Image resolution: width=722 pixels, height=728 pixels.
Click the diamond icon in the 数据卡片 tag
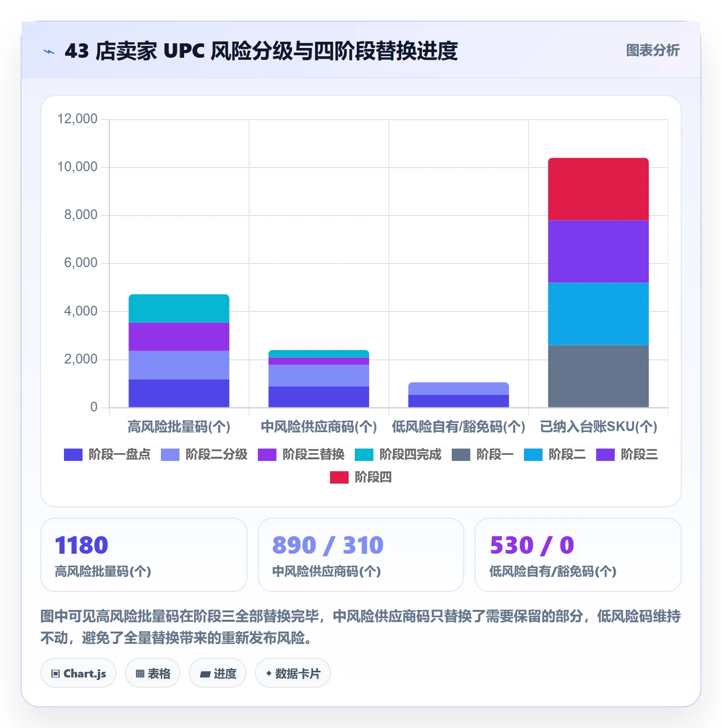(269, 673)
